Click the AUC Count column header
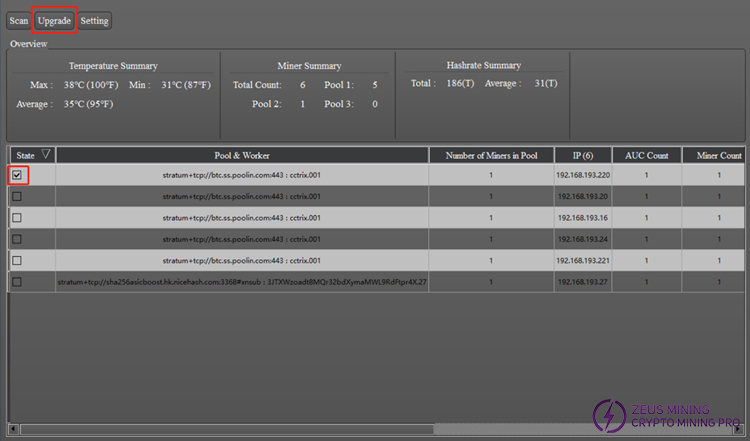 coord(646,155)
